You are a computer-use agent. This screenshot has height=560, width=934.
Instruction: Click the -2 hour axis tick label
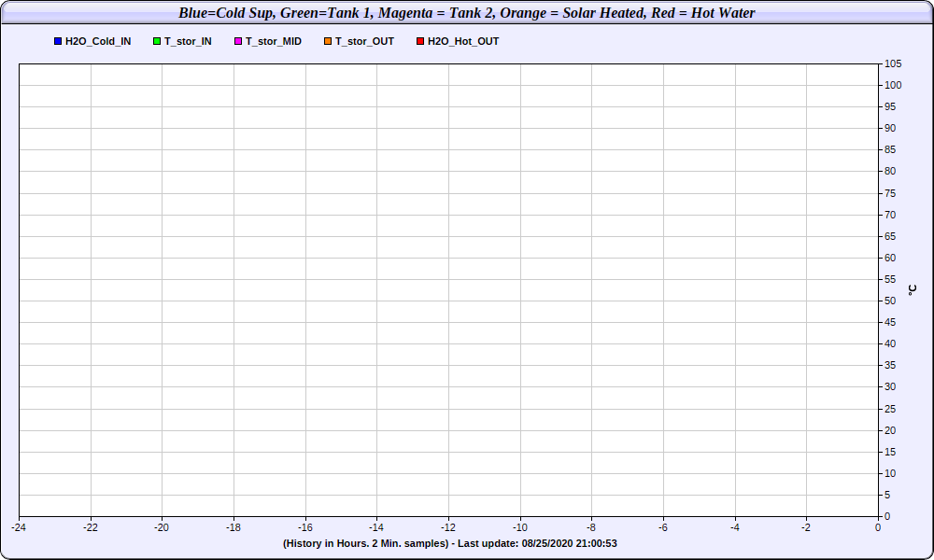click(806, 527)
